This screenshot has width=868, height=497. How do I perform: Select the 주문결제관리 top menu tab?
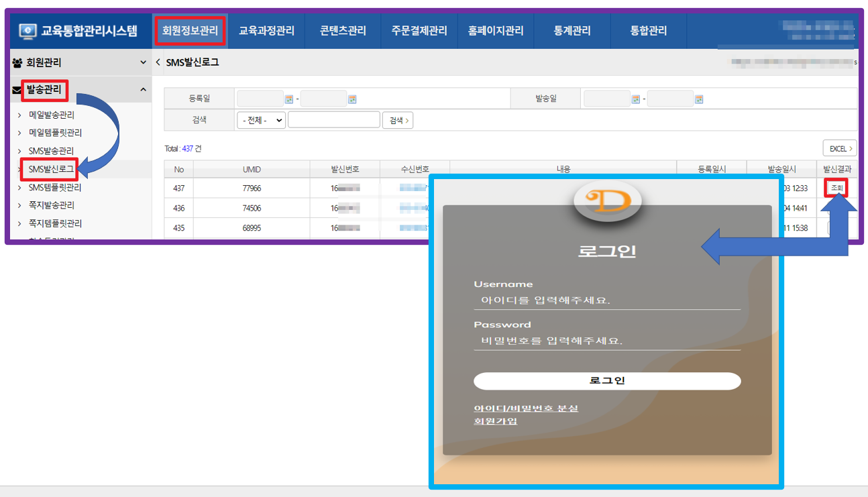point(419,31)
